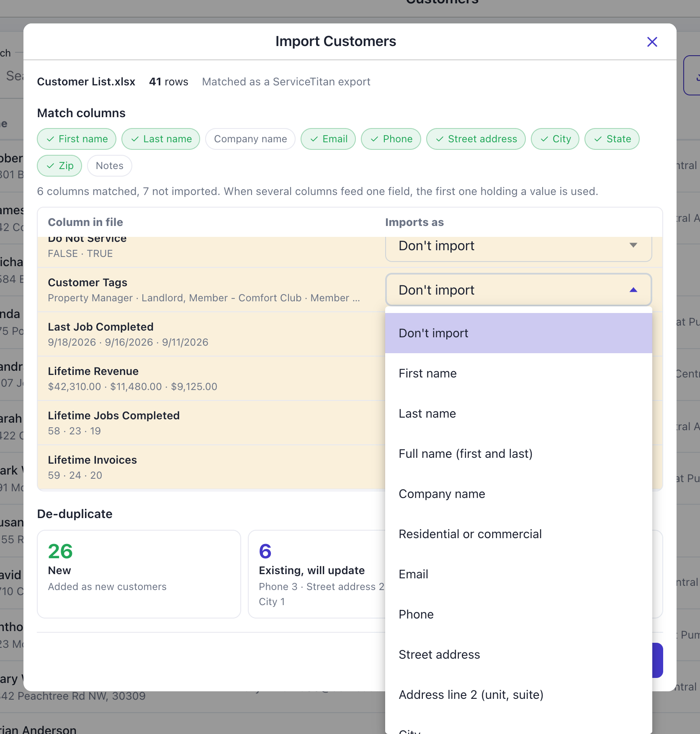700x734 pixels.
Task: Collapse the Customer Tags import dropdown
Action: [518, 290]
